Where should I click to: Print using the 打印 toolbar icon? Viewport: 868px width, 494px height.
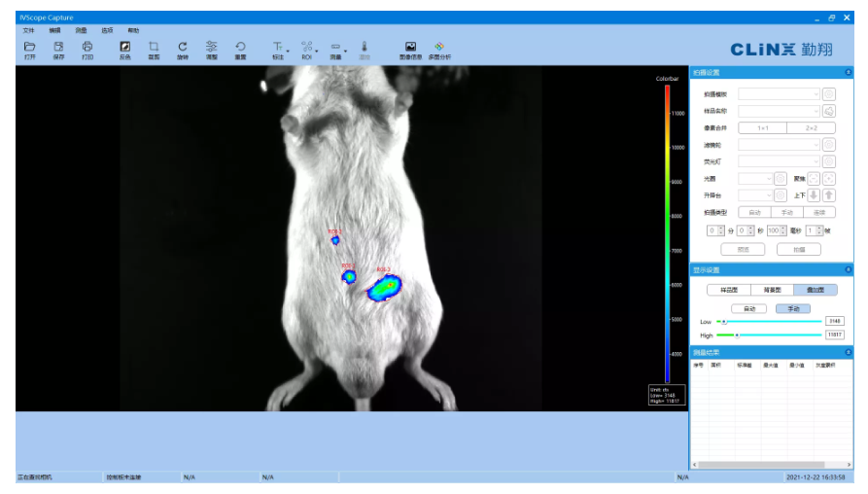(x=87, y=50)
